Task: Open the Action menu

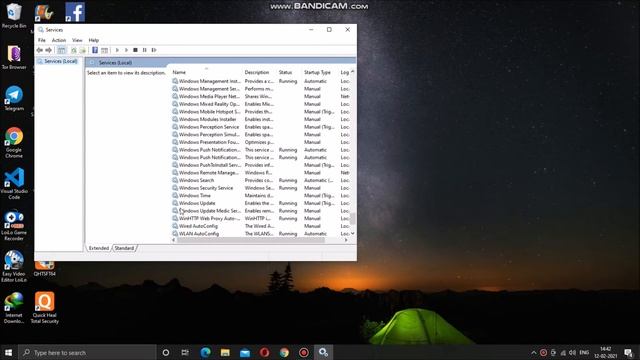Action: (59, 40)
